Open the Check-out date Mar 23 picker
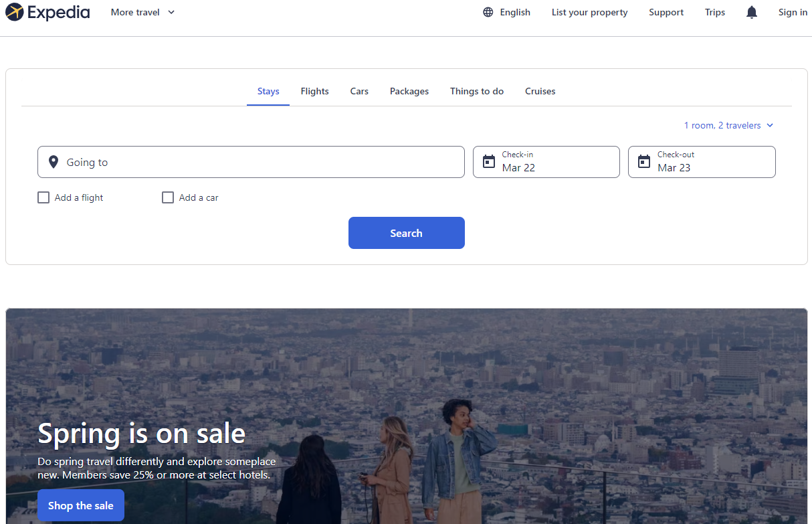The width and height of the screenshot is (812, 524). pos(702,162)
